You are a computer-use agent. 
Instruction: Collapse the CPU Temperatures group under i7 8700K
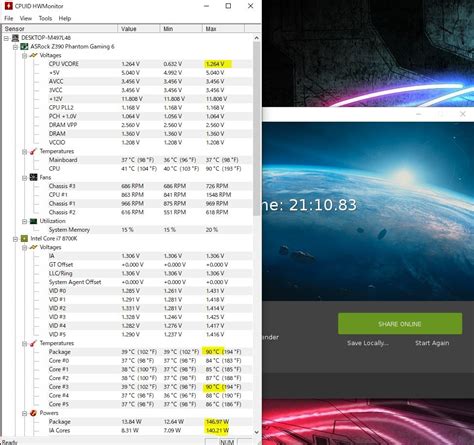24,343
